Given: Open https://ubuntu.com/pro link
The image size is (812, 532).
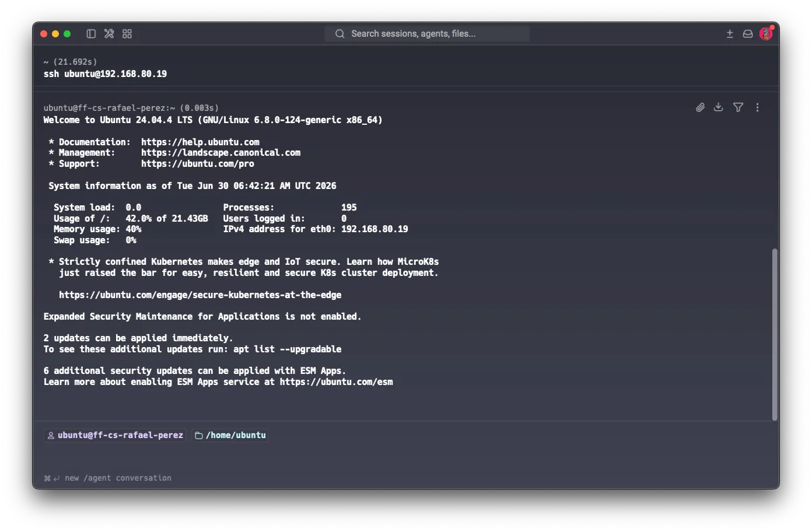Looking at the screenshot, I should pyautogui.click(x=198, y=164).
